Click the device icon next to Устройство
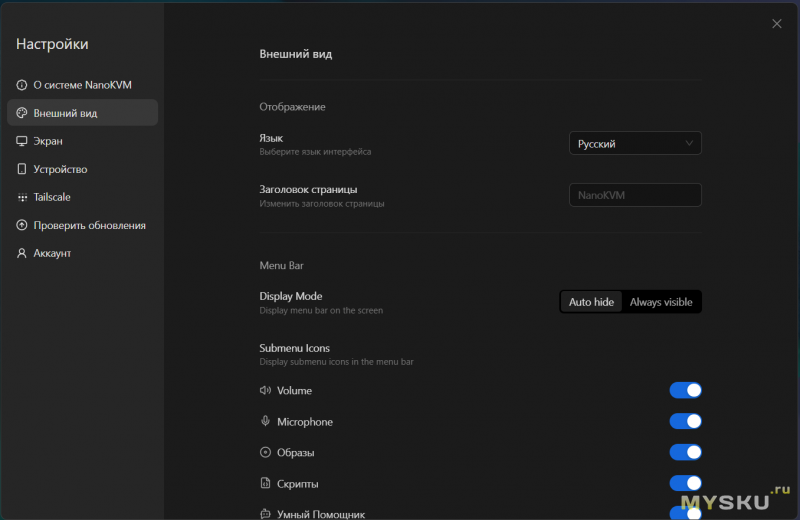The image size is (800, 520). click(22, 170)
